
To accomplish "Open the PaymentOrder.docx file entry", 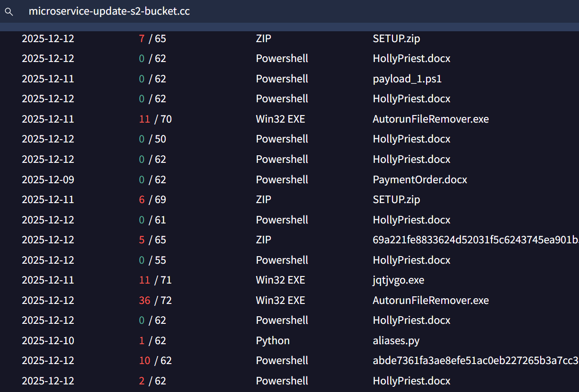I will [x=420, y=179].
